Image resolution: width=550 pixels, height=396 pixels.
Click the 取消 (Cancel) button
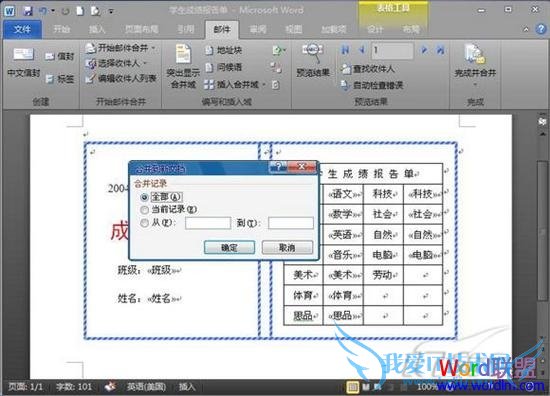coord(287,248)
